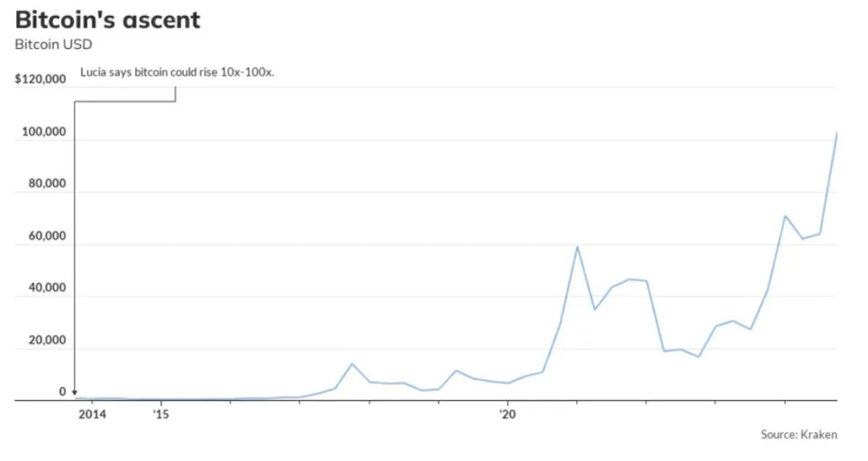Click the 20,000 y-axis label
This screenshot has width=868, height=461.
coord(47,340)
